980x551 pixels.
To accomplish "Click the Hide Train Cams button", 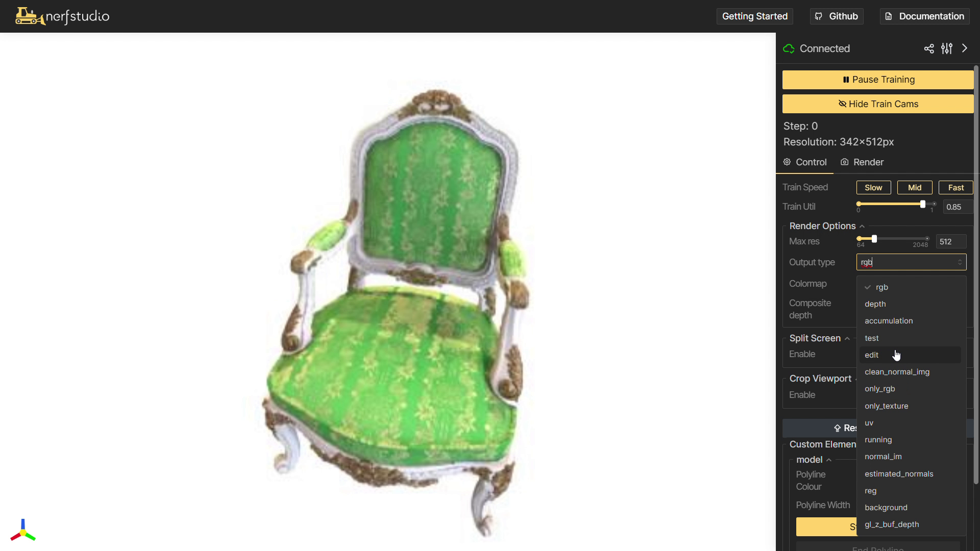I will click(x=878, y=104).
